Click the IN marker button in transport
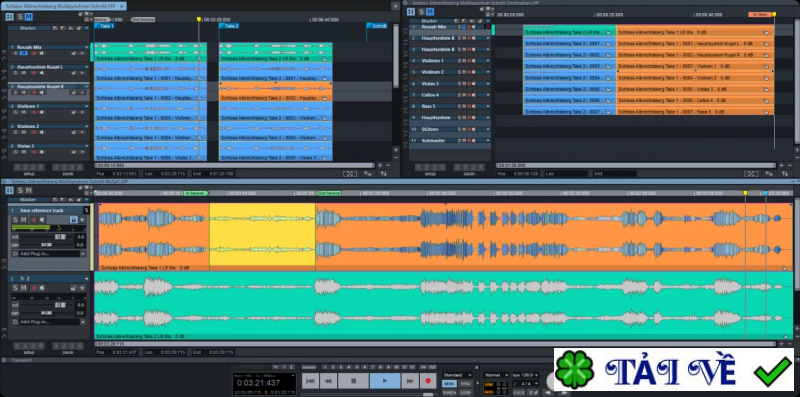 [423, 367]
